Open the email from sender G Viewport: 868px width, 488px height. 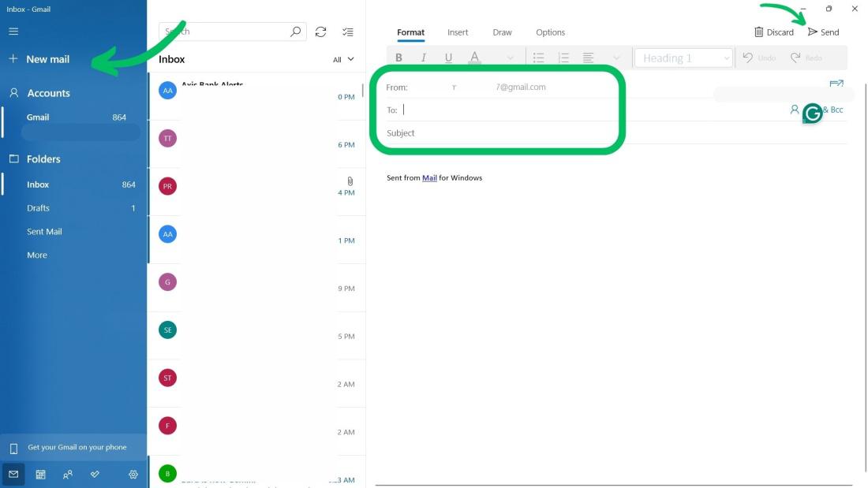256,288
